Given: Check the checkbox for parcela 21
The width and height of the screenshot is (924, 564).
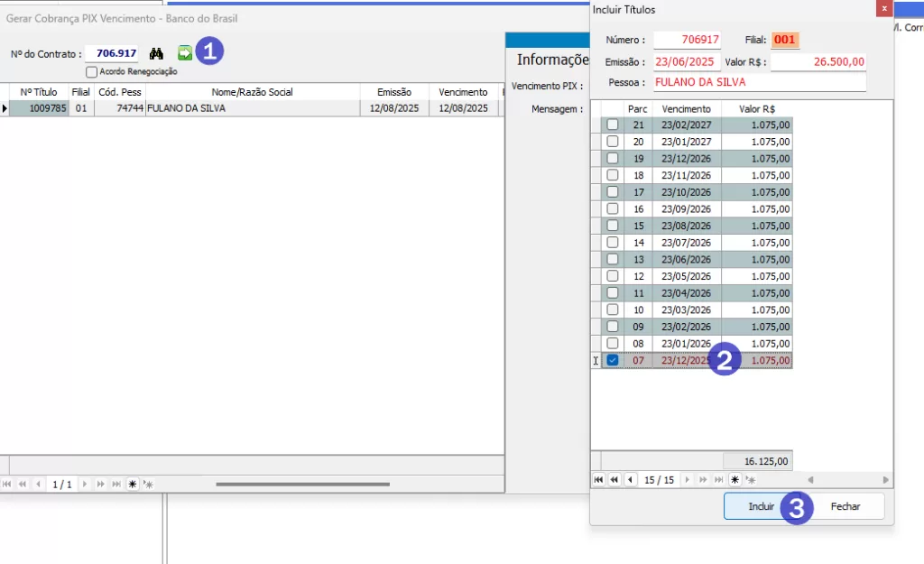Looking at the screenshot, I should click(x=613, y=125).
